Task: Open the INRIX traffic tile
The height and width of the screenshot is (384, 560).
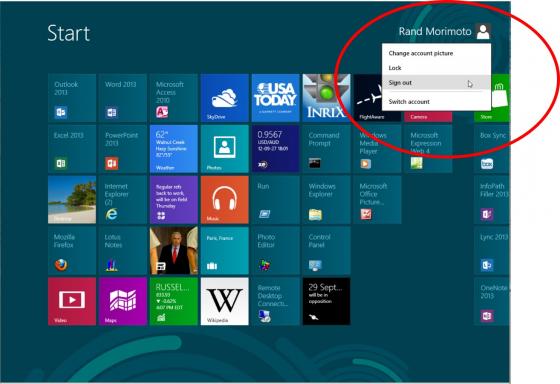Action: [x=326, y=98]
